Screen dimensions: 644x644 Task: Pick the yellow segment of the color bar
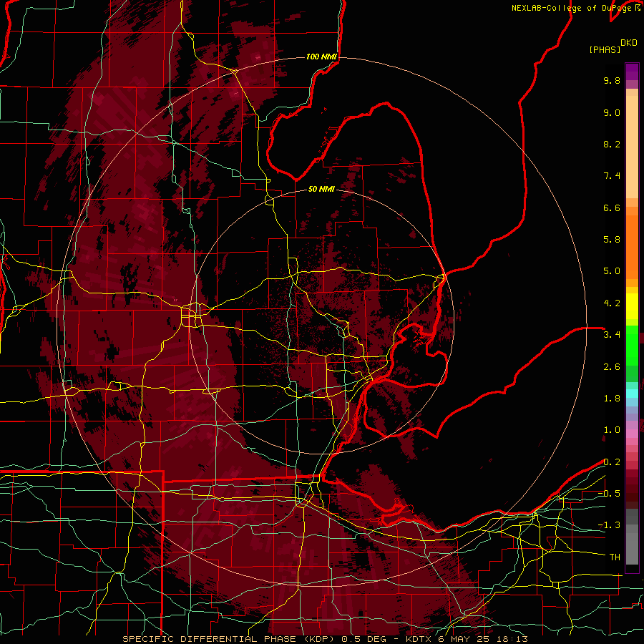(x=632, y=306)
